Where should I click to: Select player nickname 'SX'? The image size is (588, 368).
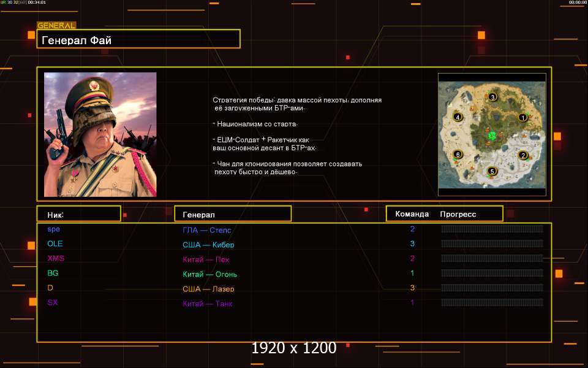click(53, 302)
